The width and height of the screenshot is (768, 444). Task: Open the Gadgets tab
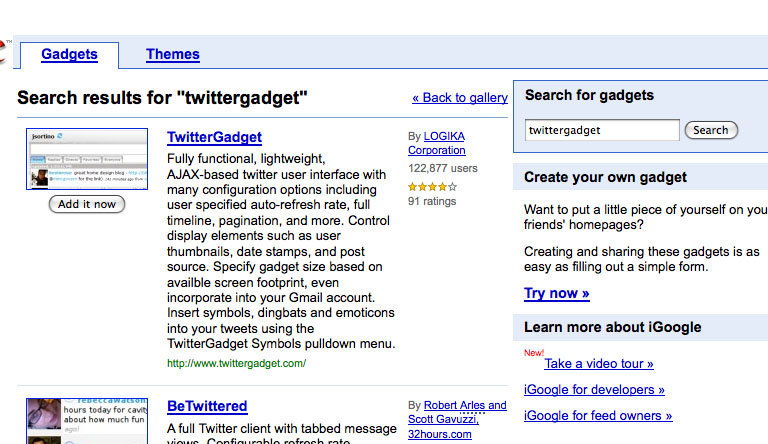click(69, 54)
